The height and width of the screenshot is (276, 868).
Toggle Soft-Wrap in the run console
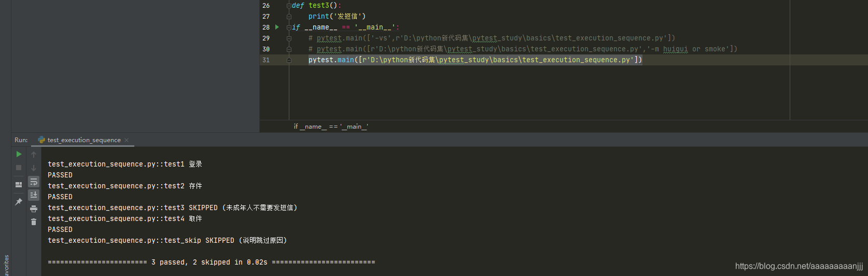[x=34, y=182]
